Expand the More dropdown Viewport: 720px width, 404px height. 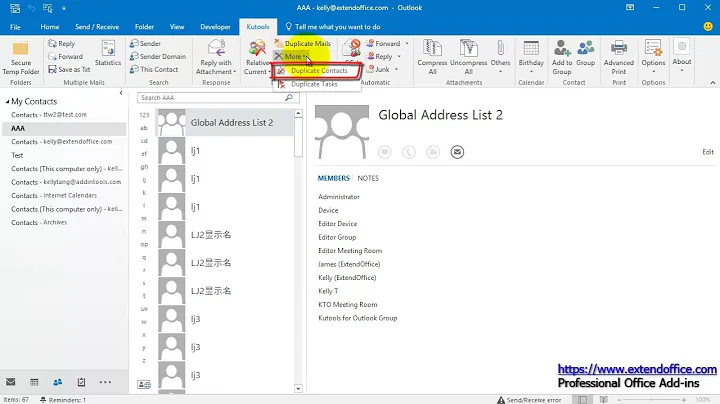292,56
